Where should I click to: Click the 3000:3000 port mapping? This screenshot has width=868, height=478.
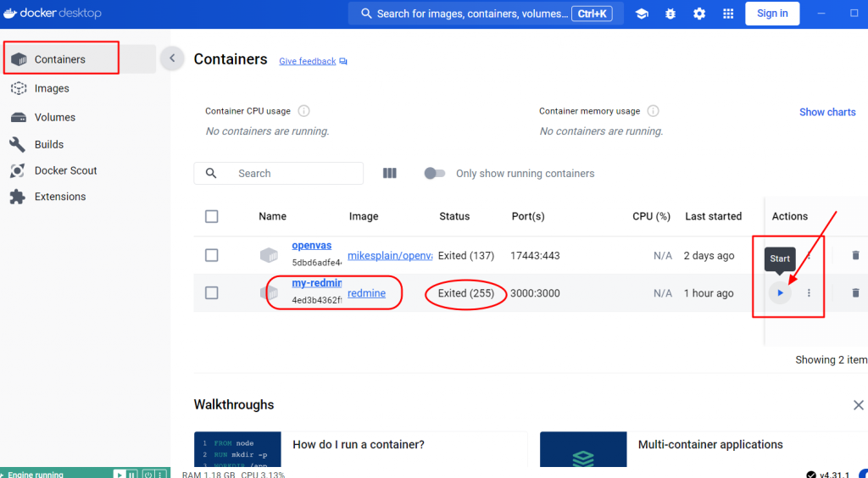(x=535, y=293)
